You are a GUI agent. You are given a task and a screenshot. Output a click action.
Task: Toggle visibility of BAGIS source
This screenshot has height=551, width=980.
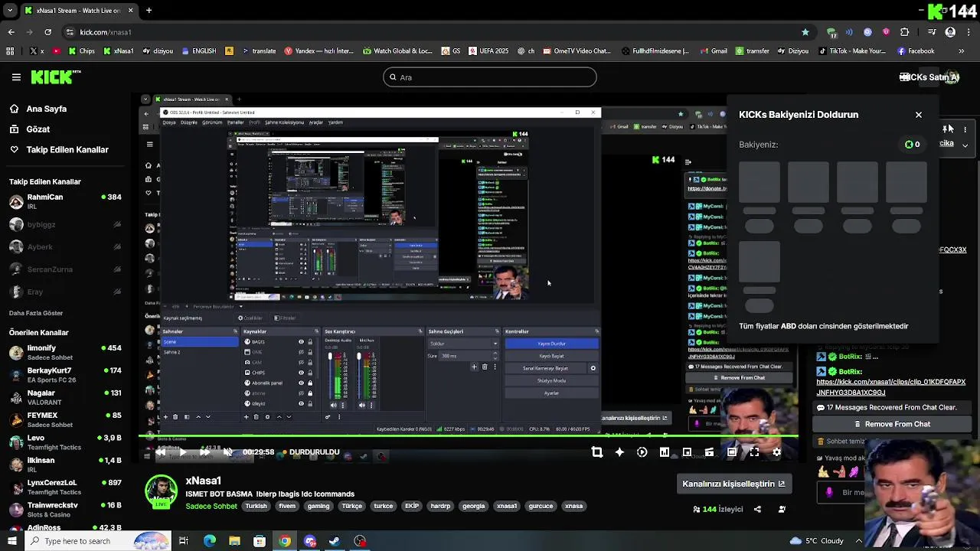tap(301, 342)
